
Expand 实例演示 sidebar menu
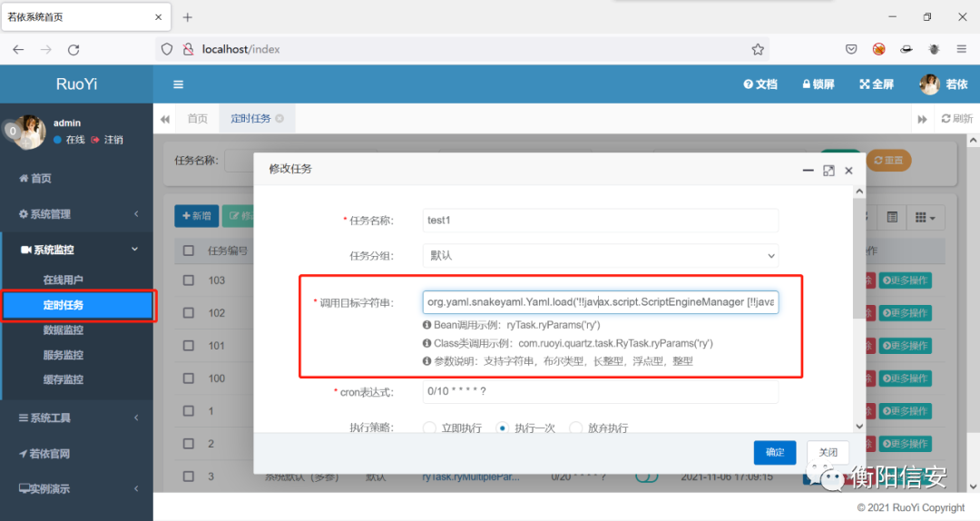tap(77, 488)
